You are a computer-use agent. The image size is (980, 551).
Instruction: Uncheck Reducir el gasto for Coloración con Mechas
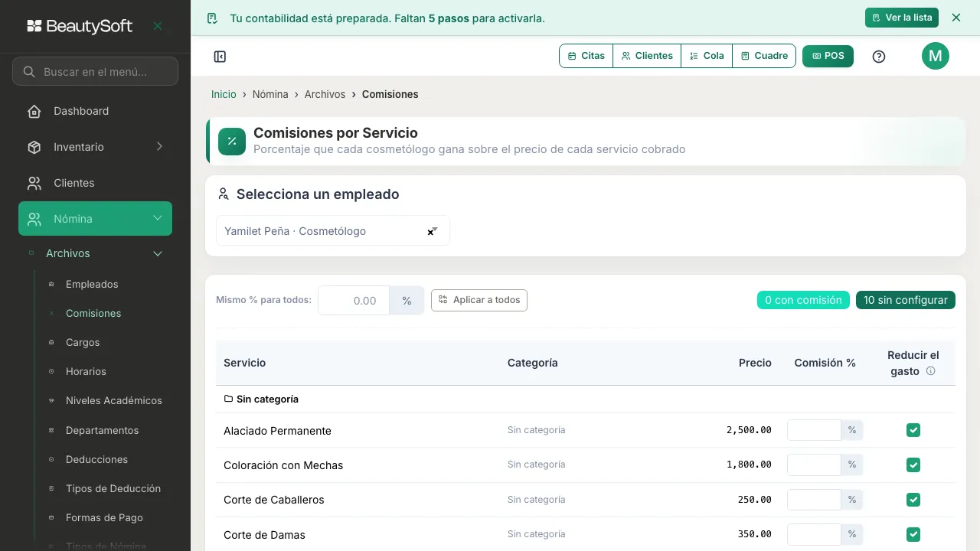pyautogui.click(x=913, y=465)
